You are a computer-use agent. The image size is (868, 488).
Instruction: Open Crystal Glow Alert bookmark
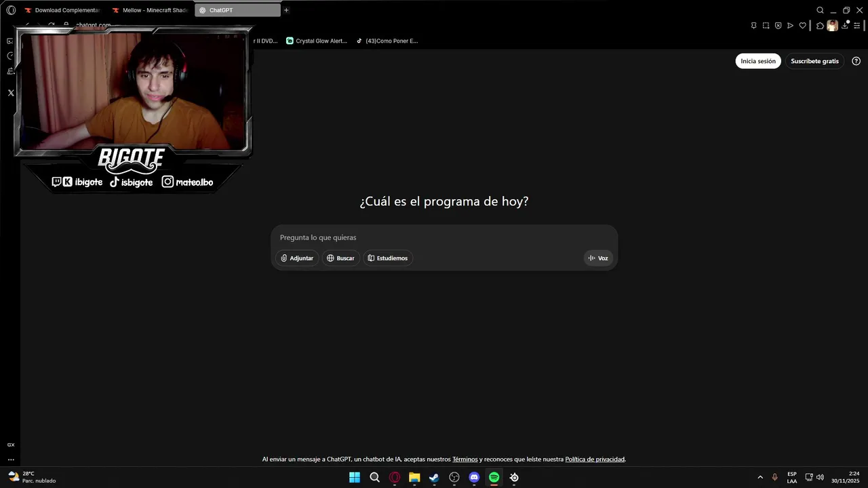[317, 41]
